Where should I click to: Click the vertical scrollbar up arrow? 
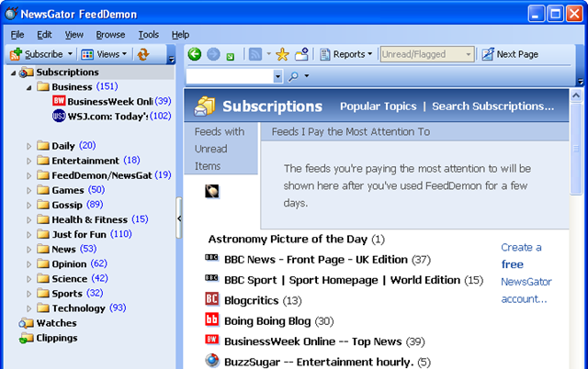click(x=576, y=95)
